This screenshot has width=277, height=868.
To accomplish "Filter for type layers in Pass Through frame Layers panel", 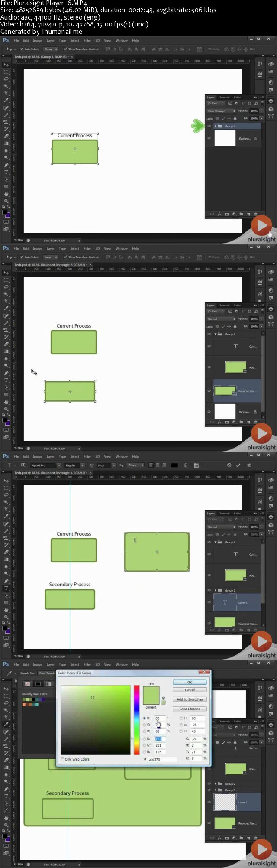I will coord(242,104).
